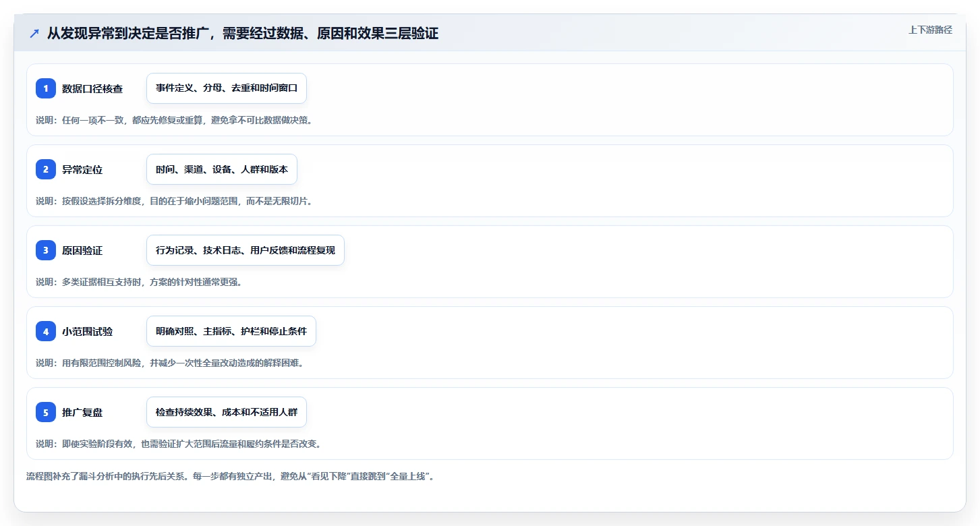Viewport: 980px width, 526px height.
Task: Click the note 按假设选择拆分维度
Action: tap(101, 201)
